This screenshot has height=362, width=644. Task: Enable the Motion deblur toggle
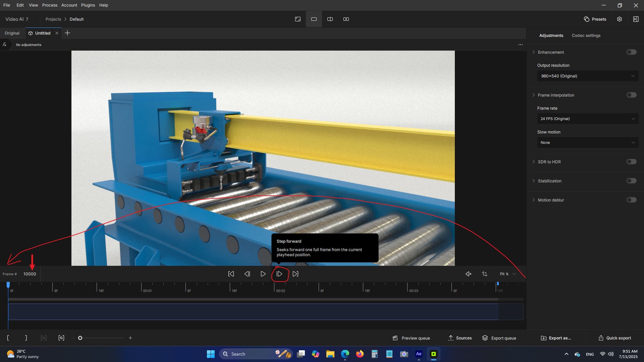click(x=631, y=200)
